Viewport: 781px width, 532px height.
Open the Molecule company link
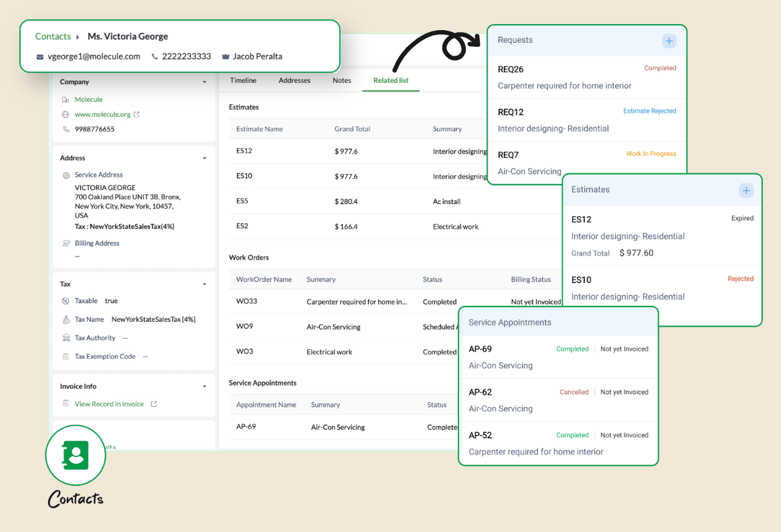[x=88, y=100]
